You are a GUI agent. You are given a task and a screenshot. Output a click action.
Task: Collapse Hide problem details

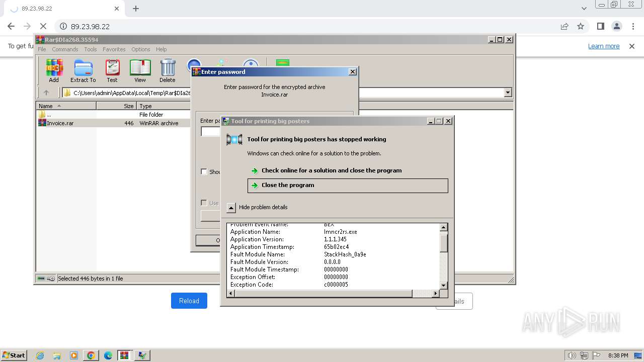click(x=231, y=207)
